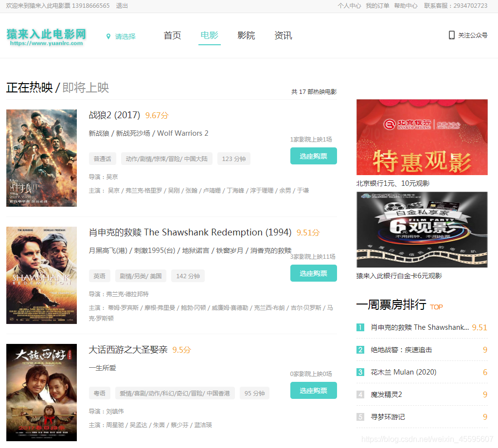
Task: Click 3家影院上映11场 text
Action: pos(313,257)
